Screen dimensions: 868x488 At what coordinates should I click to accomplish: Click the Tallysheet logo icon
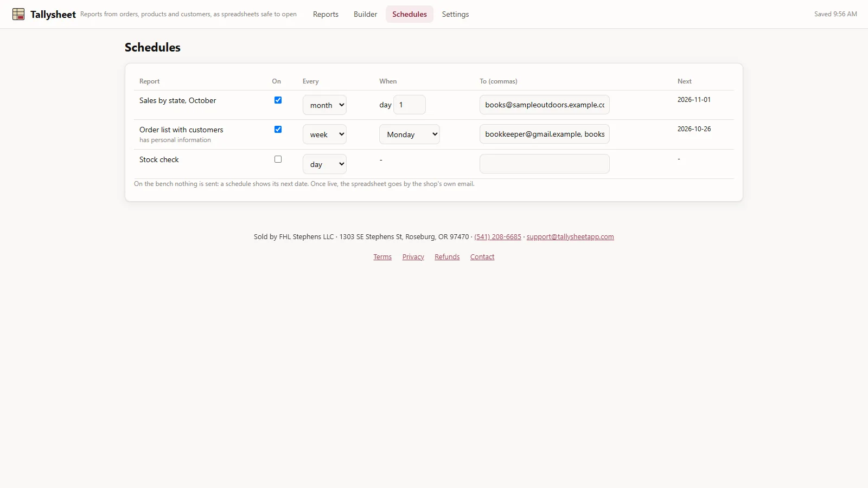point(18,14)
